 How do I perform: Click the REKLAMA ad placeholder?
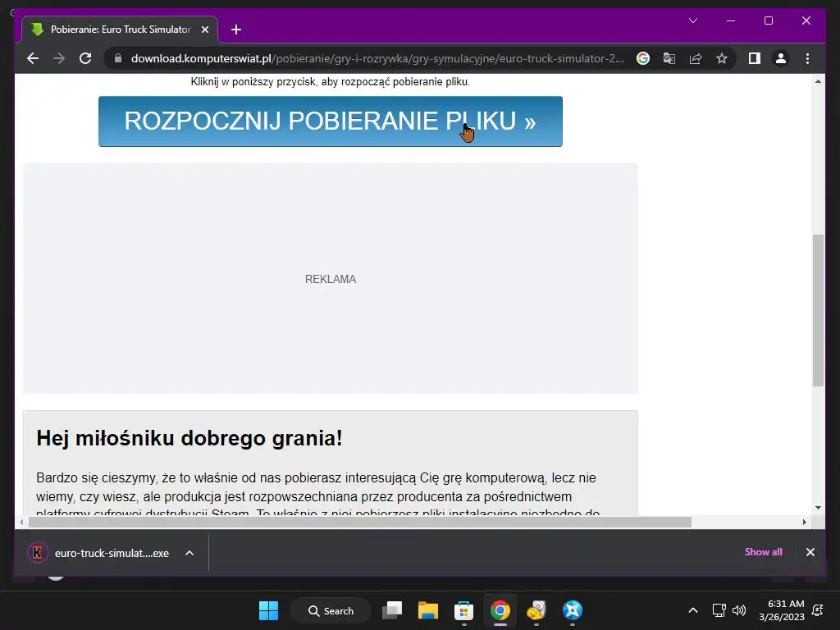330,279
